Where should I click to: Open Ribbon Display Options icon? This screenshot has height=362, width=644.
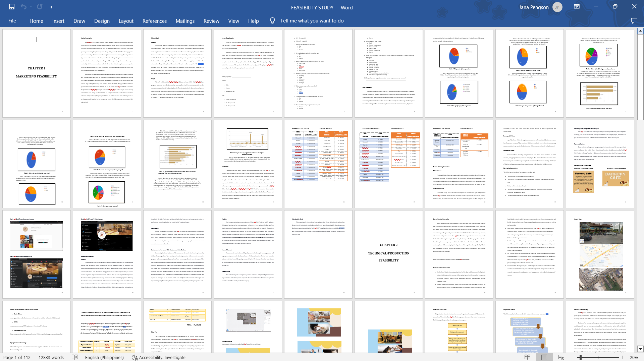tap(577, 7)
